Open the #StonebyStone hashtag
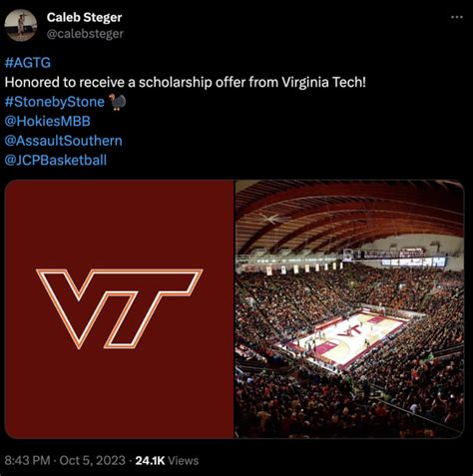Screen dimensions: 473x476 pos(55,102)
